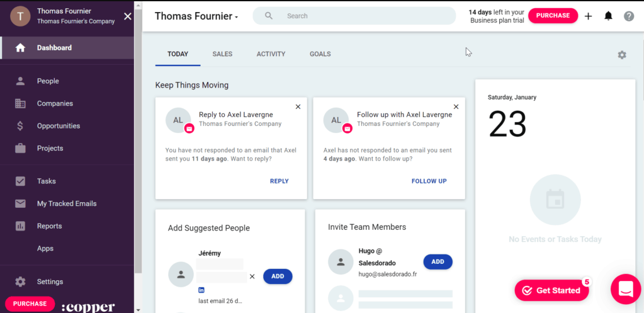The height and width of the screenshot is (313, 644).
Task: Open the chat messenger bubble icon
Action: [626, 289]
